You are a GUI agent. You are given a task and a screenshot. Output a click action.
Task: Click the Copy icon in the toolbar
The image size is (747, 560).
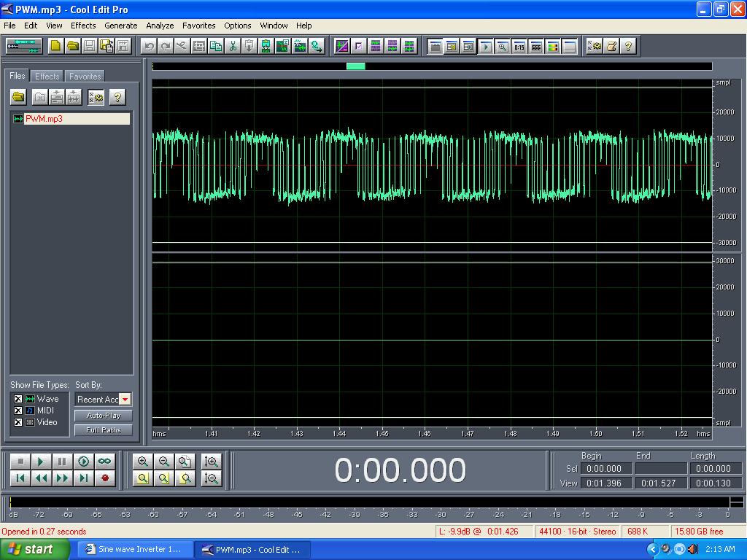pyautogui.click(x=216, y=46)
